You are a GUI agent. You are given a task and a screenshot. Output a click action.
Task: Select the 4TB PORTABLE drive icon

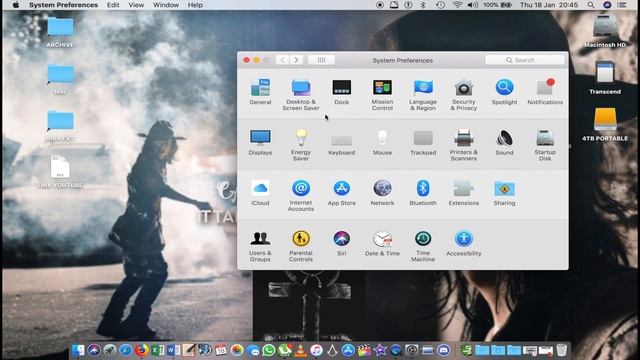tap(605, 124)
